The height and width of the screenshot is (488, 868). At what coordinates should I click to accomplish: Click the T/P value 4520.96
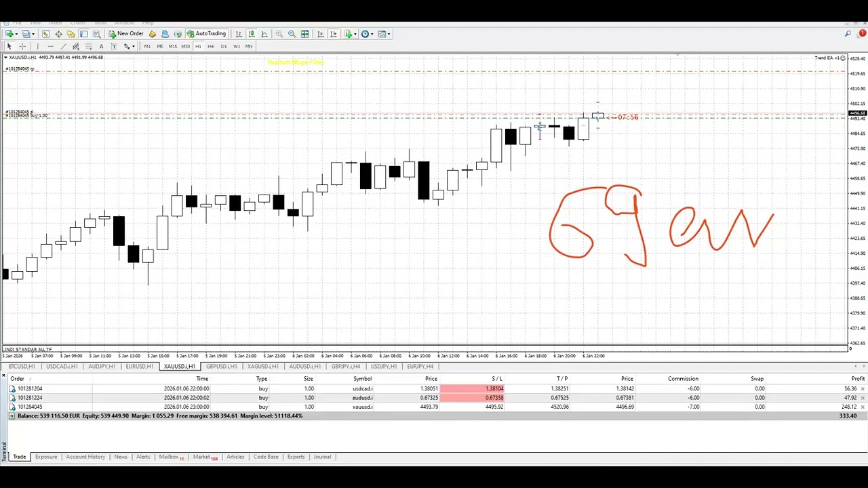tap(560, 407)
